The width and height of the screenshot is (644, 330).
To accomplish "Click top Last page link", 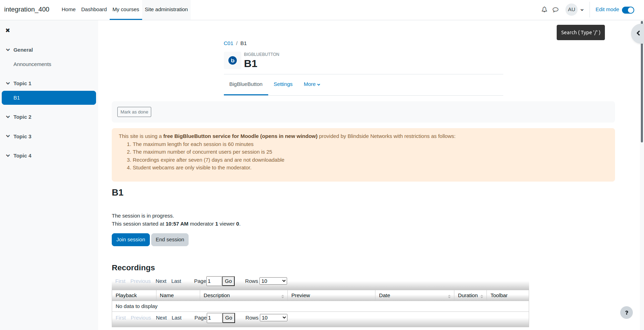I will 176,281.
